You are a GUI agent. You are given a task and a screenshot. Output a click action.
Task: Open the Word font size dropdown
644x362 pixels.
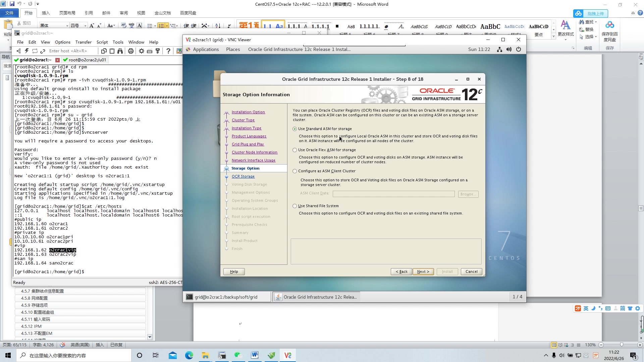coord(85,26)
